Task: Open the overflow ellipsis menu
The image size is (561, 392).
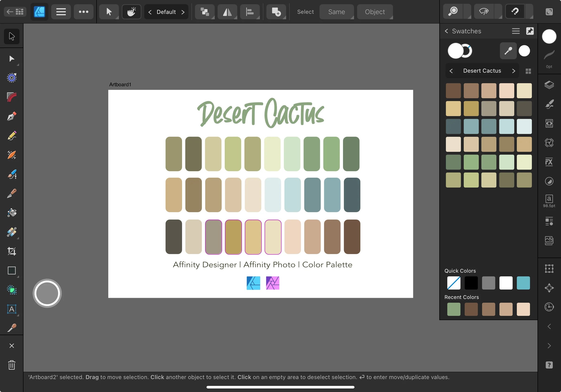Action: 84,12
